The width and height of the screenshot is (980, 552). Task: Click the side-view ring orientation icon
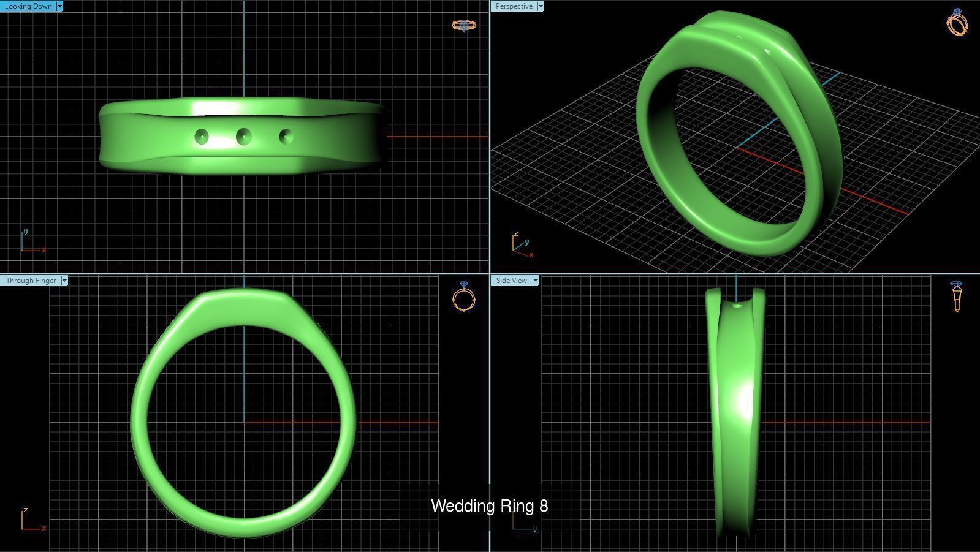coord(957,297)
